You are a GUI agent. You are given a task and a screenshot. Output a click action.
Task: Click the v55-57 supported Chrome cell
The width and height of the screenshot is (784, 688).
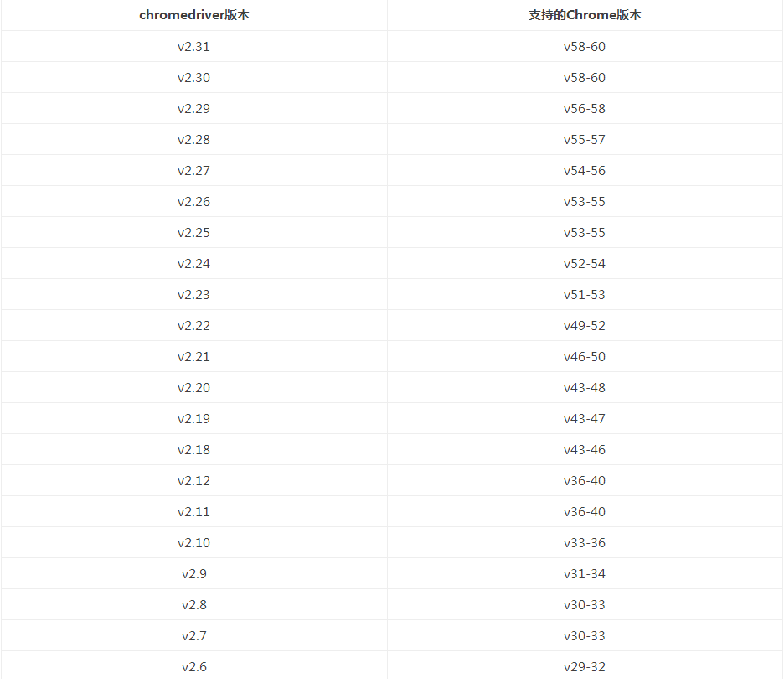(x=584, y=140)
